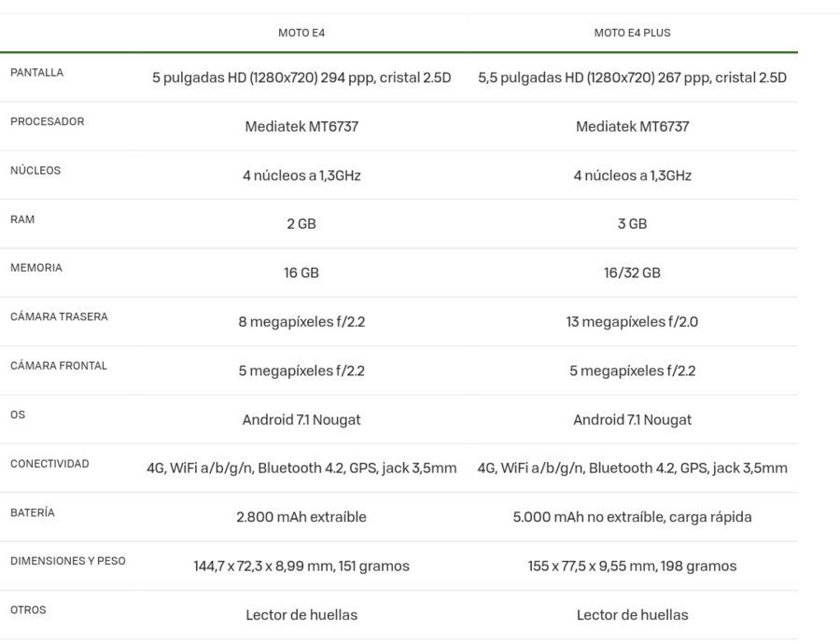Select the MEMORIA row label
The image size is (840, 644).
(x=35, y=268)
